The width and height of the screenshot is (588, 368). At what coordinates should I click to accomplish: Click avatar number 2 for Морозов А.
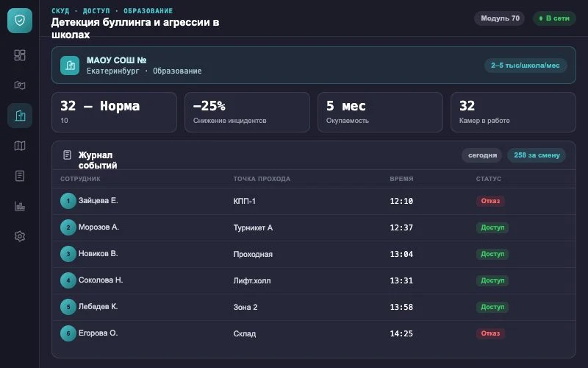click(68, 227)
